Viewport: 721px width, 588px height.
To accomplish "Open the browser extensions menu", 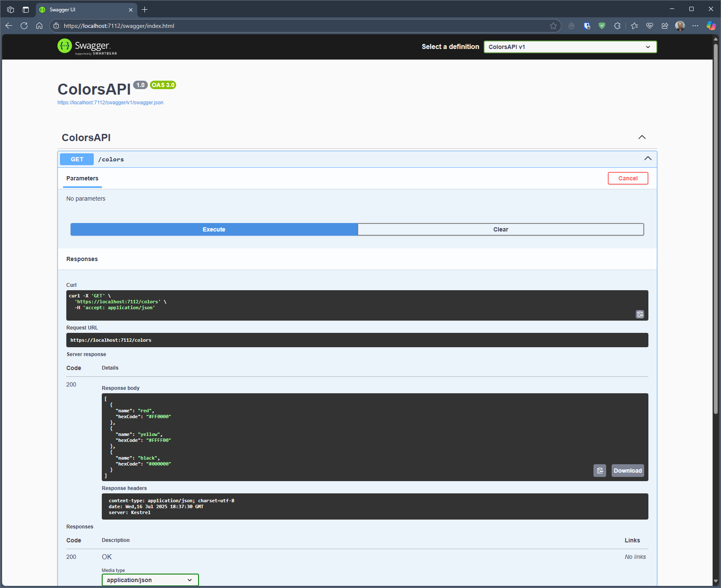I will [617, 26].
